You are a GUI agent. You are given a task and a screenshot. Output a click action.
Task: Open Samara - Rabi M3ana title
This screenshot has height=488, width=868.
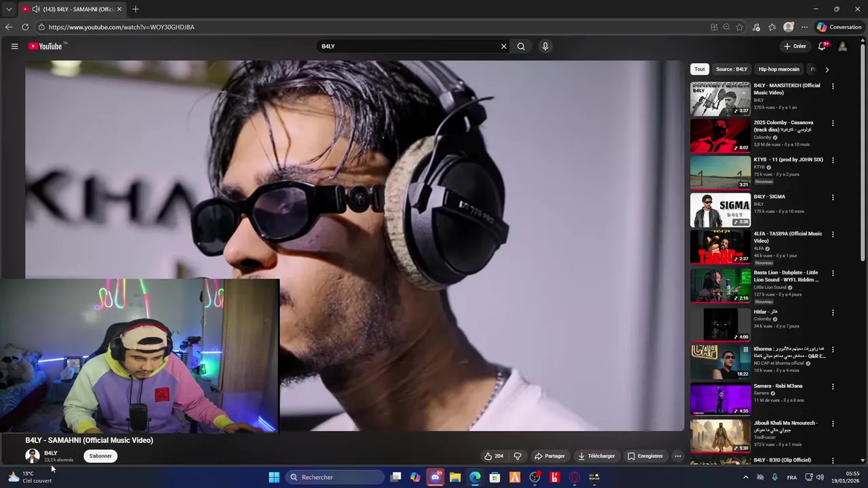coord(778,386)
